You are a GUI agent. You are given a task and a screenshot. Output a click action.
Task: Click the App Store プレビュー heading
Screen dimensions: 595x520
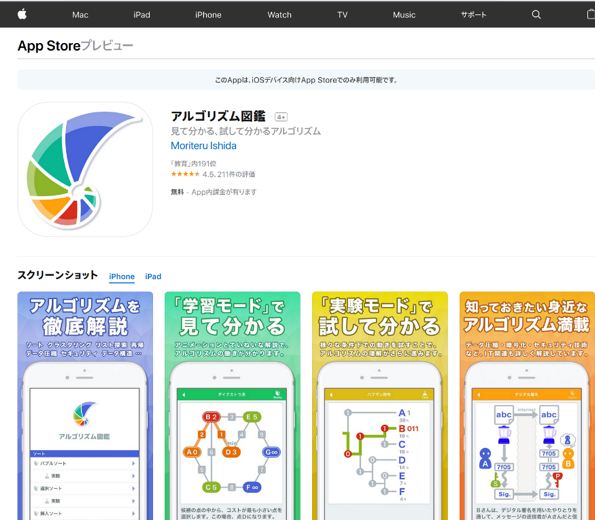[x=75, y=46]
